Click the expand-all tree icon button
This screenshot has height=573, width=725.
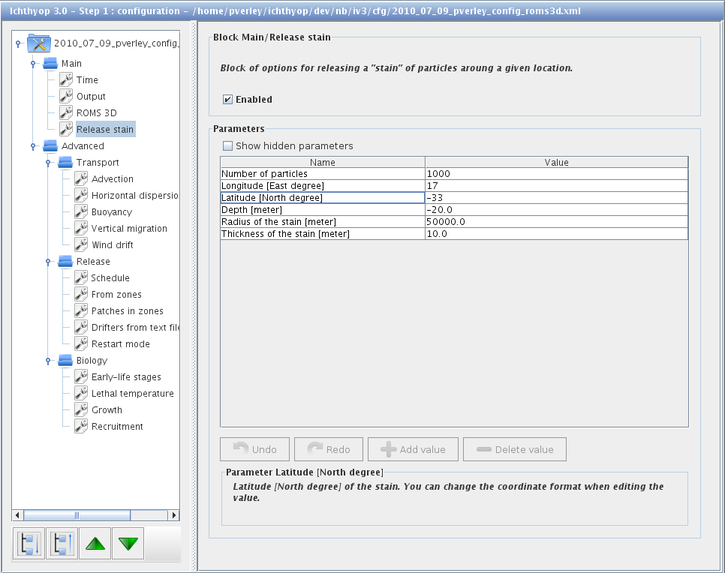click(29, 543)
